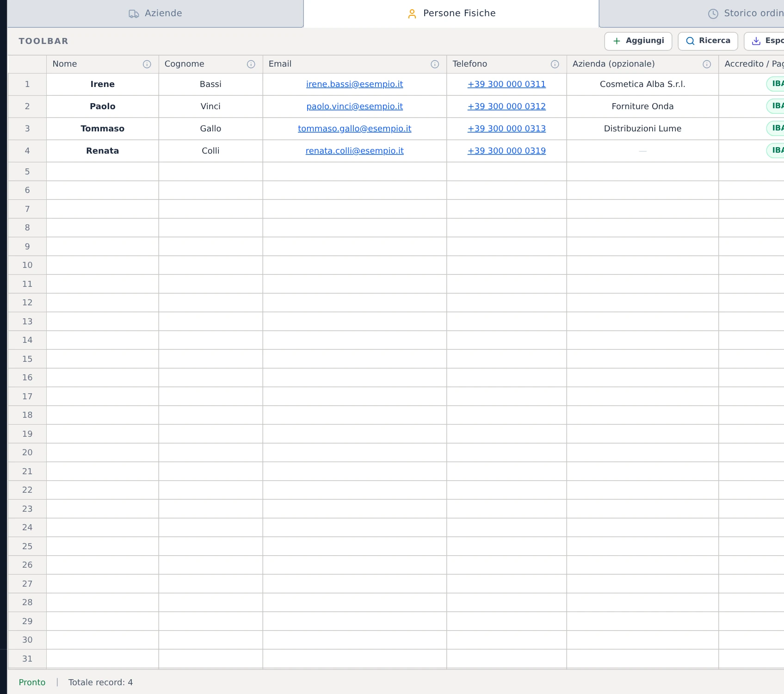This screenshot has height=694, width=784.
Task: Open email irene.bassi@esempio.it
Action: coord(354,84)
